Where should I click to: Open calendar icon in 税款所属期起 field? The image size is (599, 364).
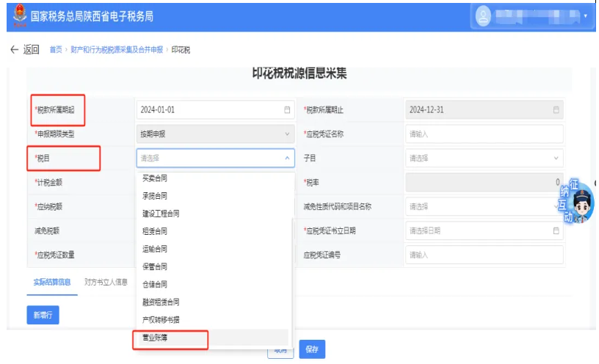(x=287, y=110)
